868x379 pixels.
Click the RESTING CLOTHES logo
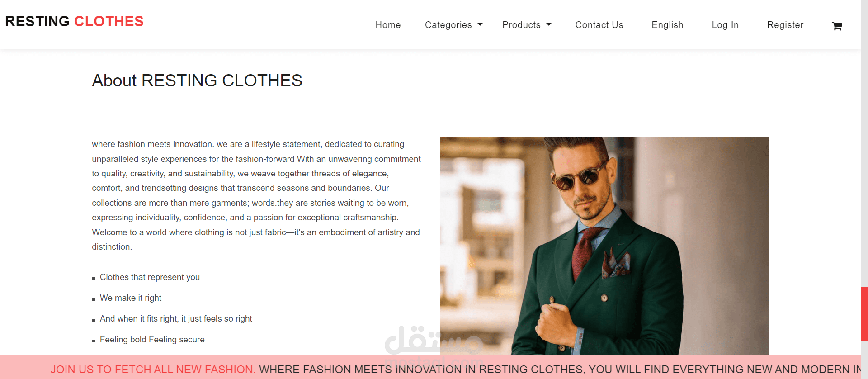coord(74,21)
